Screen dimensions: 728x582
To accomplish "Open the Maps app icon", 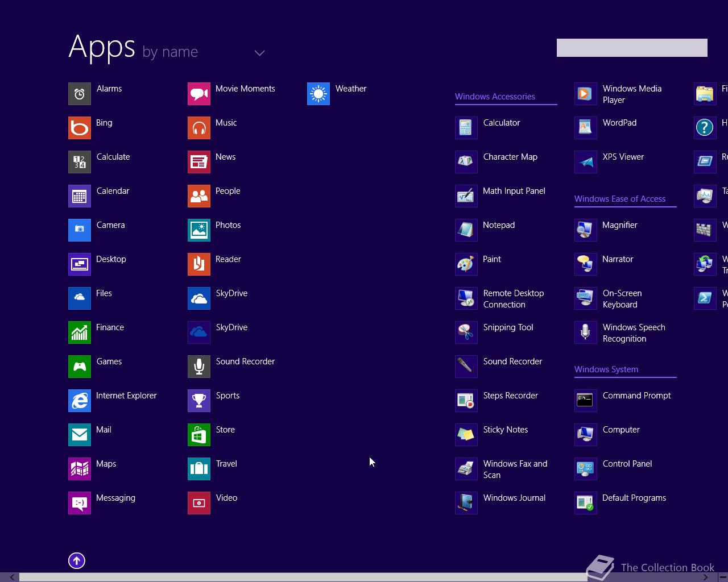I will tap(80, 469).
